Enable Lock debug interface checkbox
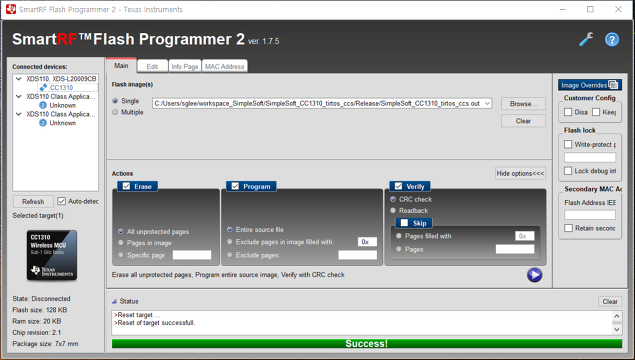635x360 pixels. [x=568, y=171]
